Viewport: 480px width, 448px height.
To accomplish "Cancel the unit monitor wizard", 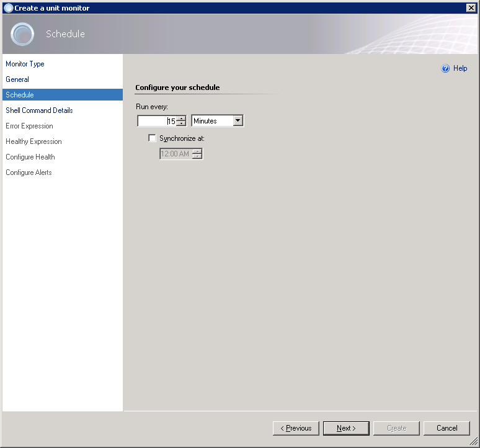I will click(447, 428).
